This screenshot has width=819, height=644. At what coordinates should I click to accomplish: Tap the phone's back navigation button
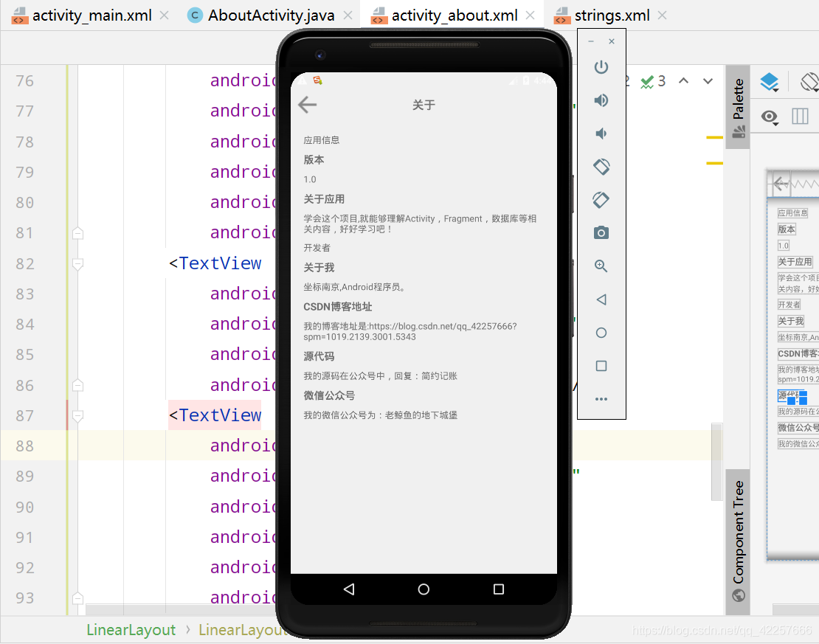349,589
